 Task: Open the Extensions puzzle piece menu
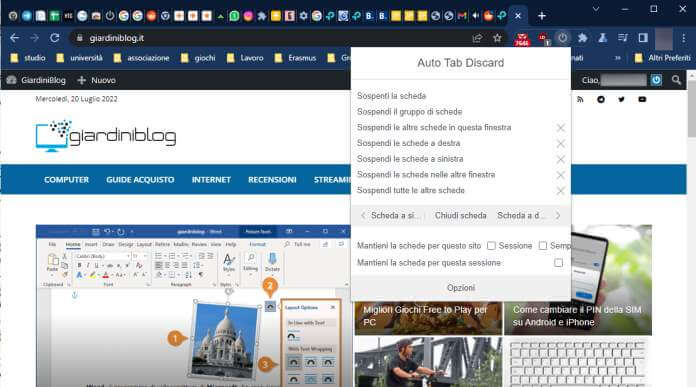point(582,38)
